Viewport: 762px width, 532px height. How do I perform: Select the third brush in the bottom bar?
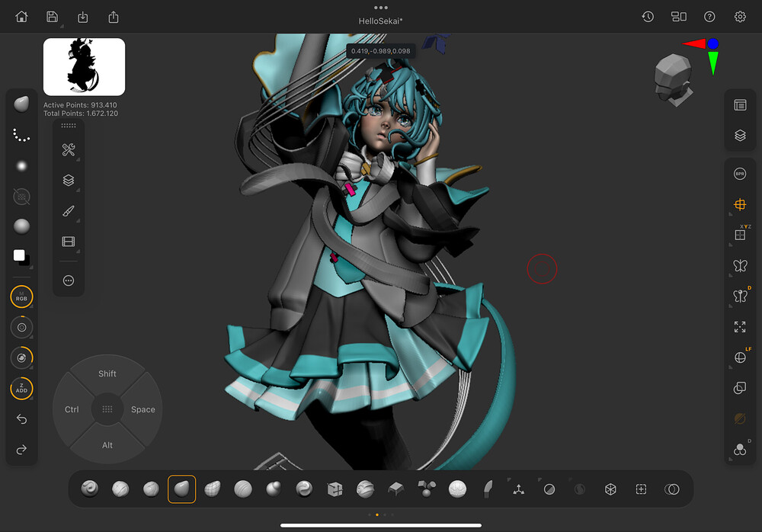point(151,489)
